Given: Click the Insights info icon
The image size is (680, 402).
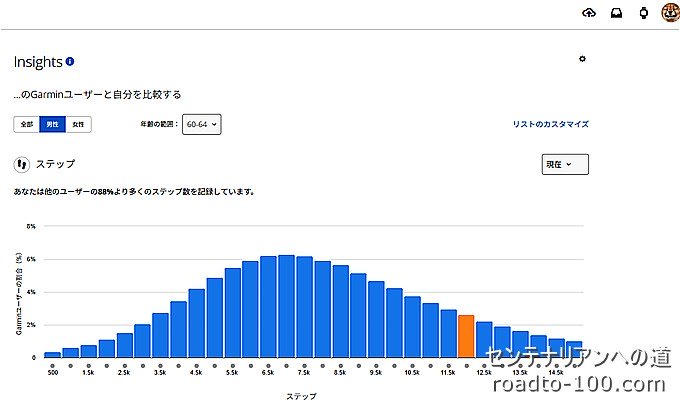Looking at the screenshot, I should tap(70, 61).
